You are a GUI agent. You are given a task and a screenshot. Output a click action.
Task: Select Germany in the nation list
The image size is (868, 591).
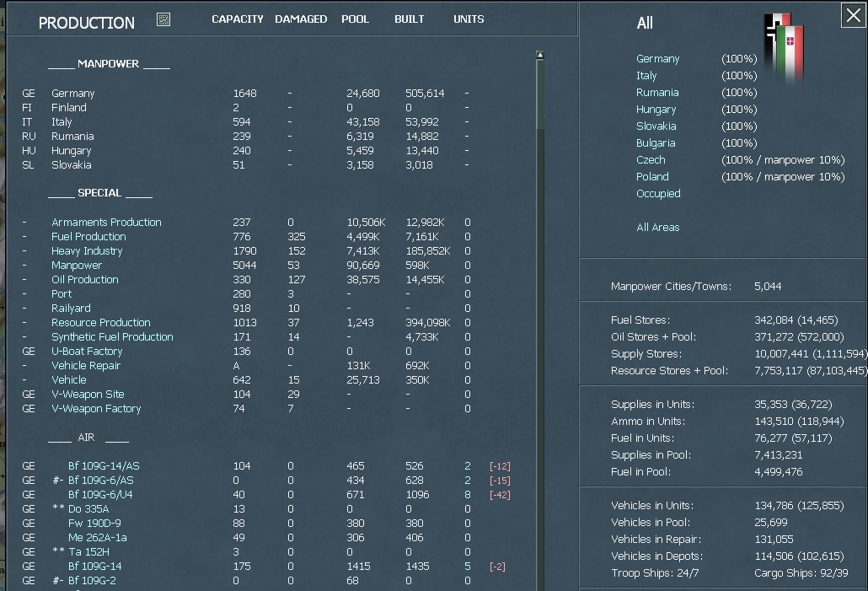pyautogui.click(x=657, y=59)
